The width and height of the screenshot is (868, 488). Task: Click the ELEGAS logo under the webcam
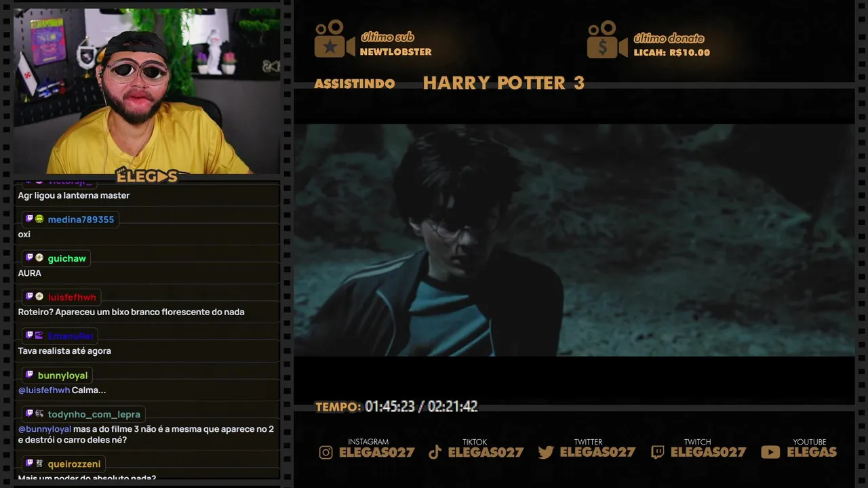(x=147, y=176)
